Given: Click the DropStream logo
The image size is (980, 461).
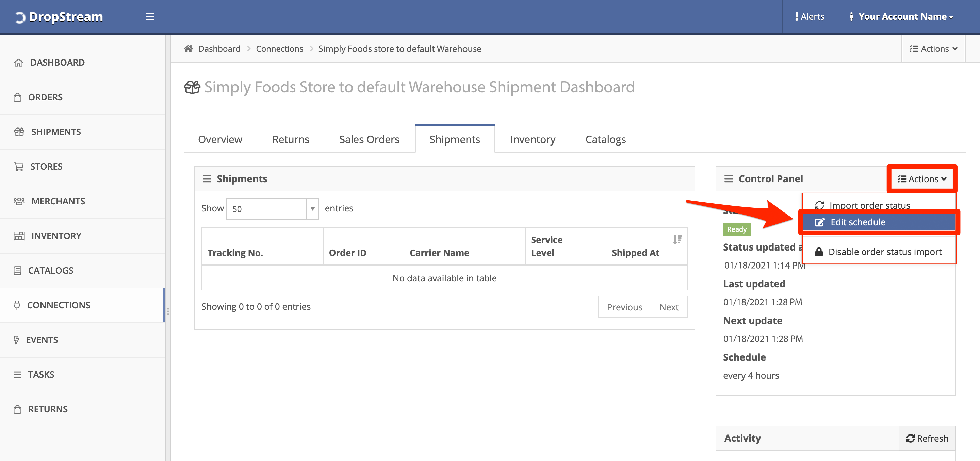Looking at the screenshot, I should [59, 17].
